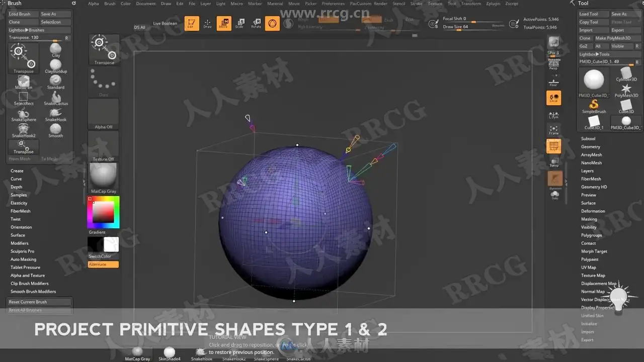Click the BPR render icon
Viewport: 644px width, 362px height.
pos(554,42)
